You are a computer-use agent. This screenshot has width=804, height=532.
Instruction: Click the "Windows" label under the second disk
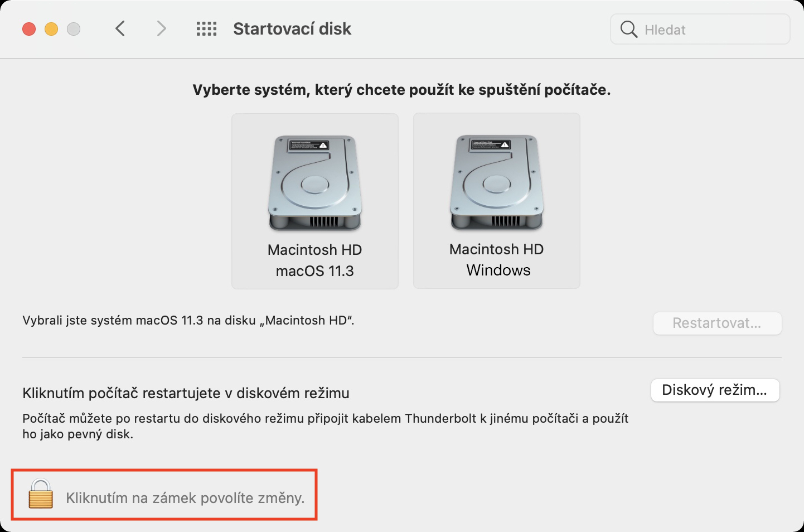point(498,270)
